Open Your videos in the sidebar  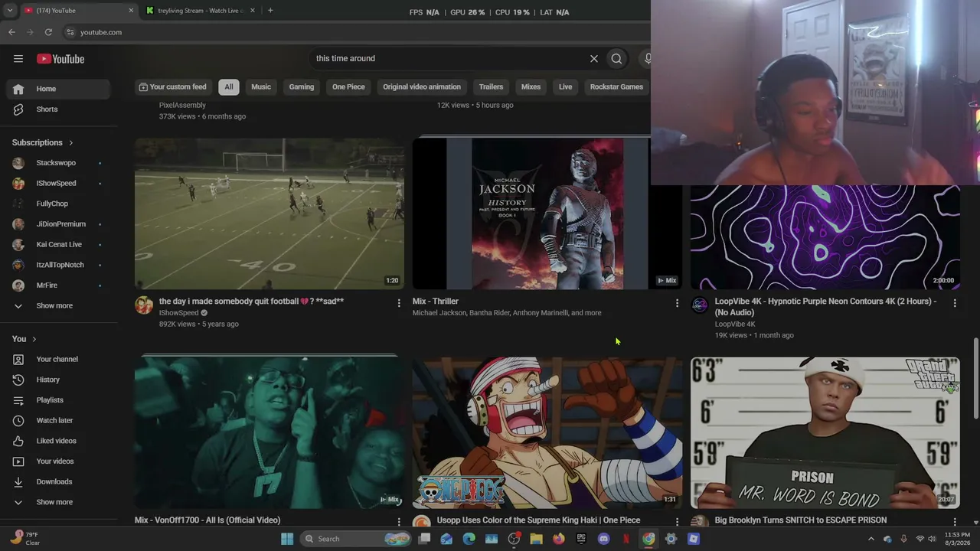coord(58,461)
